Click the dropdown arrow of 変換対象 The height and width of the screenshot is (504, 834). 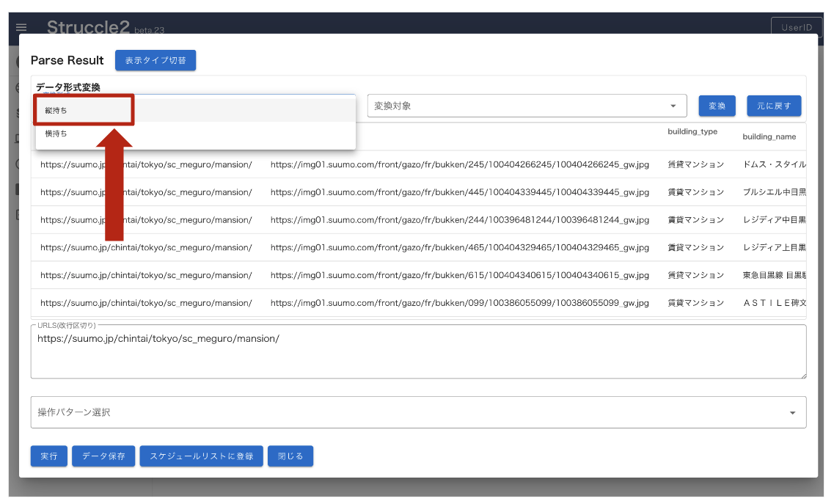point(674,105)
